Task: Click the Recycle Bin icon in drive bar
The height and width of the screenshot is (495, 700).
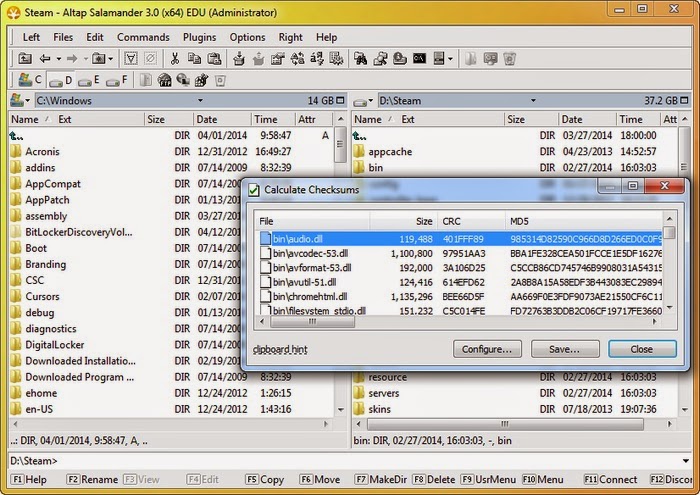Action: [x=220, y=80]
